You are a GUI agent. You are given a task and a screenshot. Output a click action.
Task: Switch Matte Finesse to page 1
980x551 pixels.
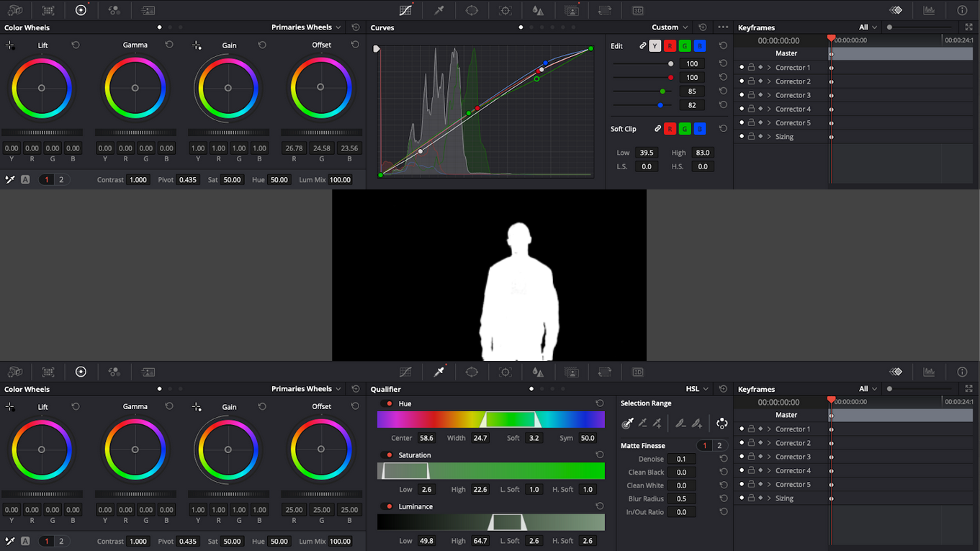pyautogui.click(x=705, y=446)
